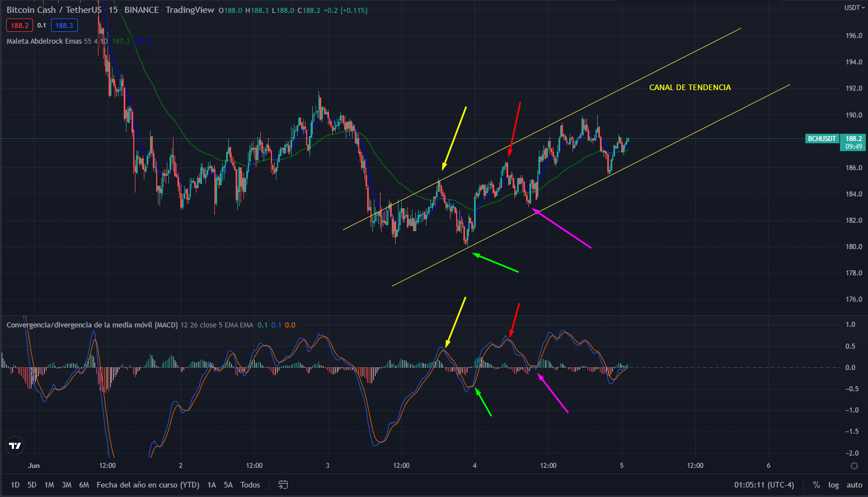Viewport: 868px width, 497px height.
Task: Click the blue 188.3 buy price button
Action: pos(64,25)
